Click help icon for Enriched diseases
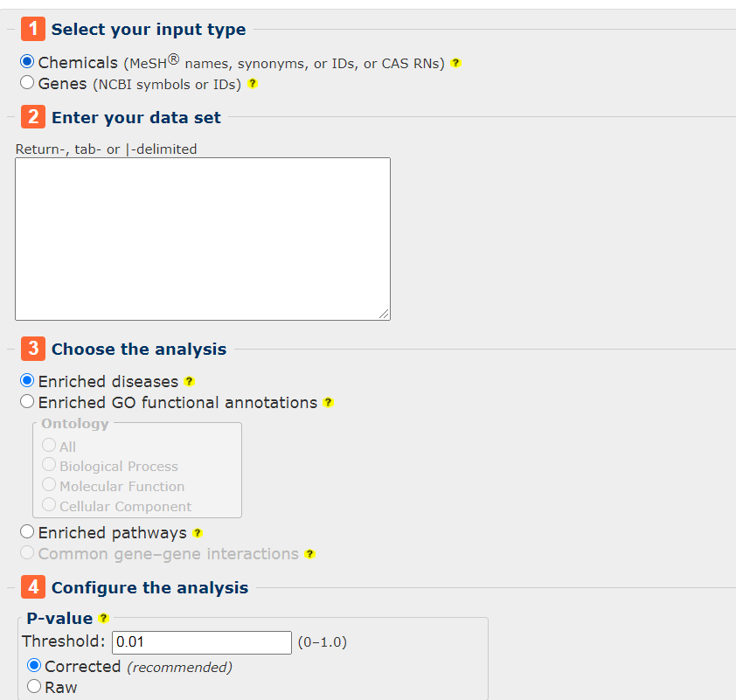 tap(189, 381)
